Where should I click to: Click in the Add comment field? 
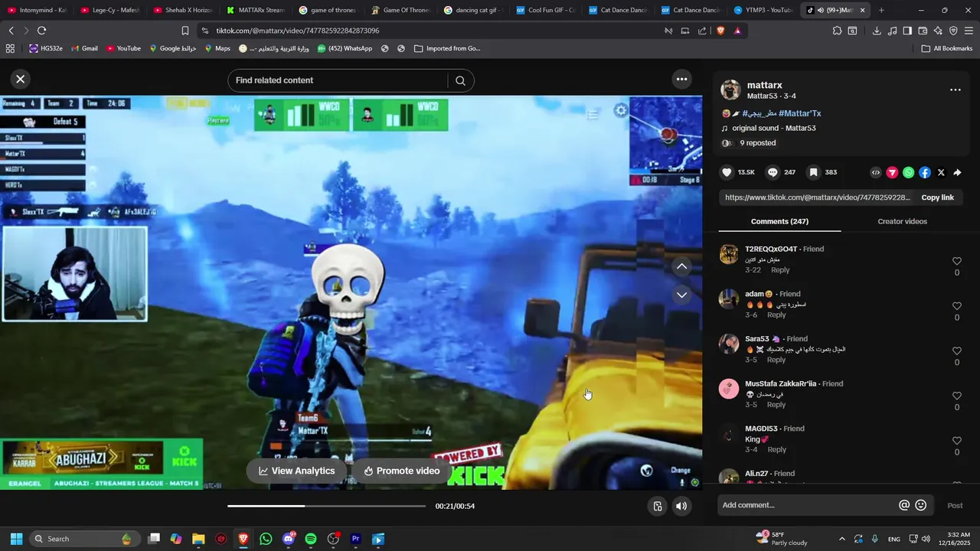click(x=808, y=505)
